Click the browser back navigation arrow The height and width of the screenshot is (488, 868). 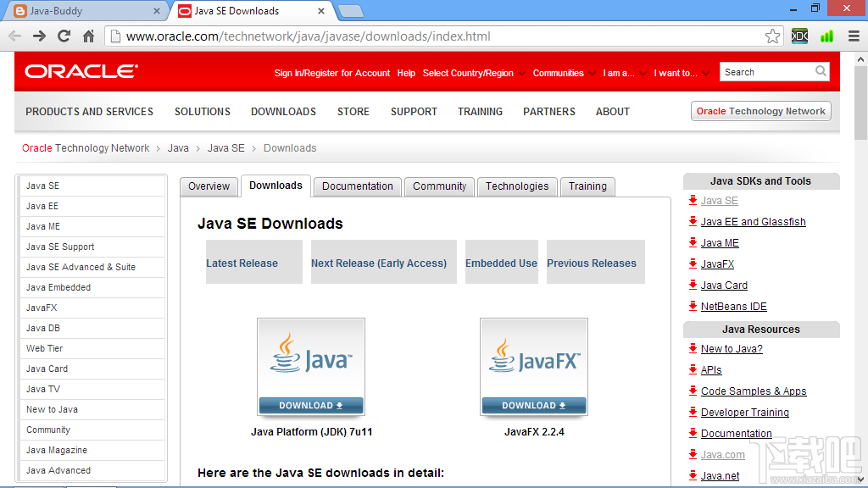coord(14,36)
